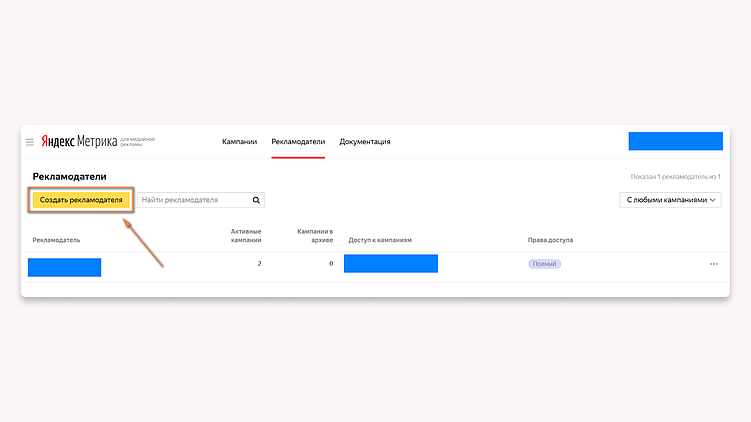Image resolution: width=751 pixels, height=422 pixels.
Task: Click the Создать рекламодателя button
Action: (x=81, y=200)
